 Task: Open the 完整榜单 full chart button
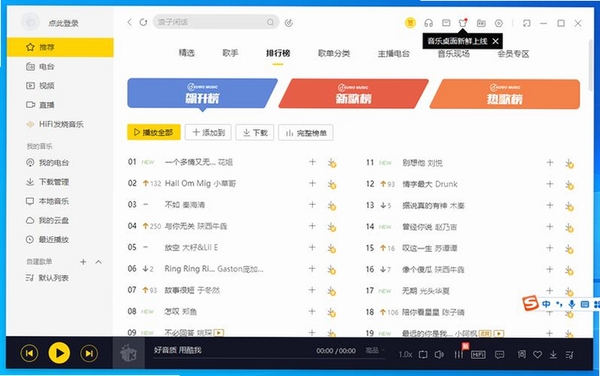[x=306, y=133]
